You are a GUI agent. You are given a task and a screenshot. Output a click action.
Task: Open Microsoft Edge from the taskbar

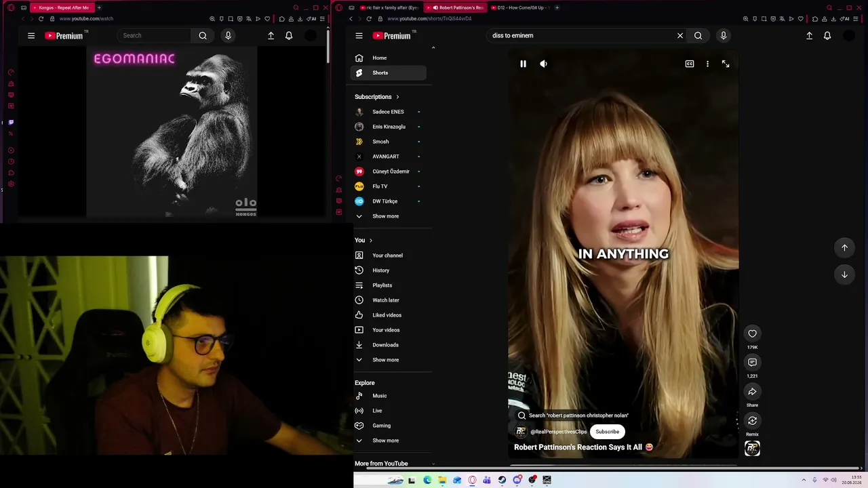pos(427,481)
